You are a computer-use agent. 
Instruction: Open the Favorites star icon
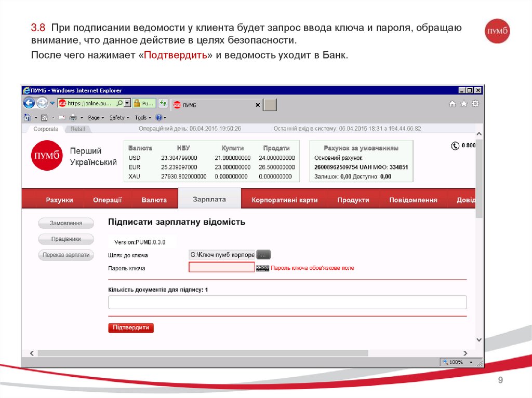pos(463,104)
